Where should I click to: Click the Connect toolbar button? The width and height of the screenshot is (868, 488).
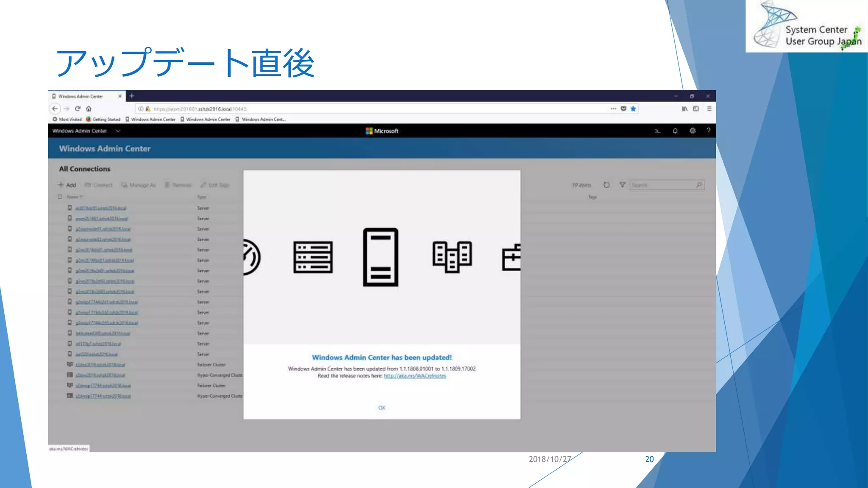pos(98,185)
